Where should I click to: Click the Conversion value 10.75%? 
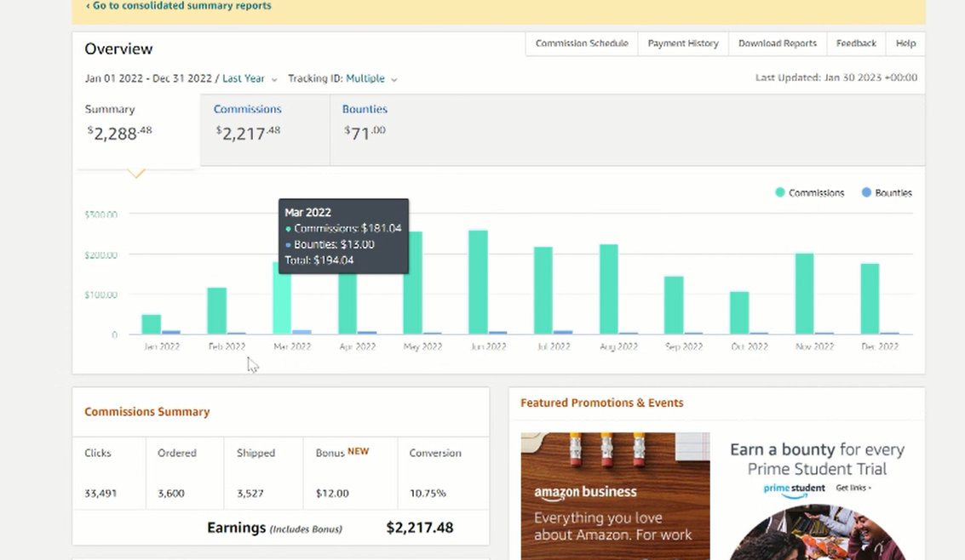(x=428, y=493)
